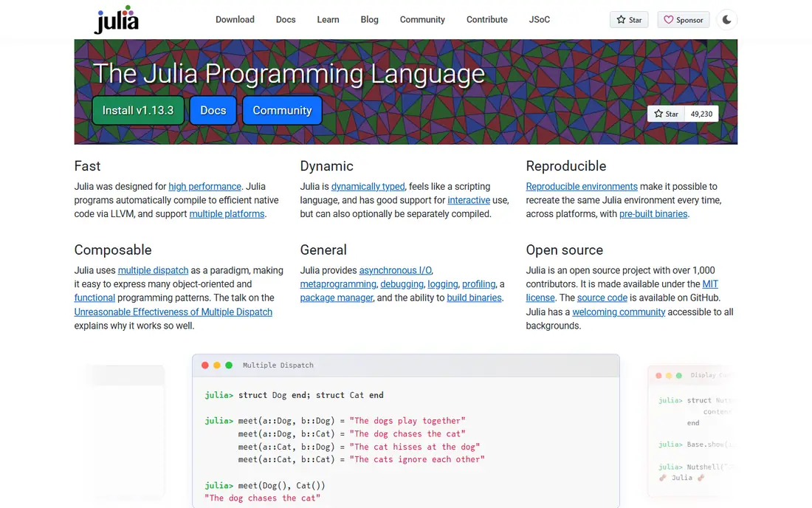Screen dimensions: 812x508
Task: Follow the build binaries link
Action: 474,298
